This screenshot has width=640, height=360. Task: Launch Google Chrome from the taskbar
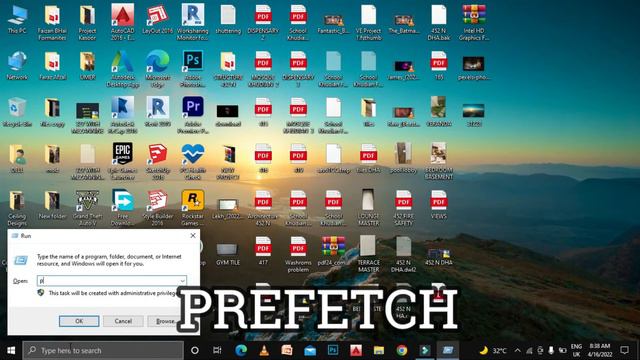pyautogui.click(x=402, y=350)
